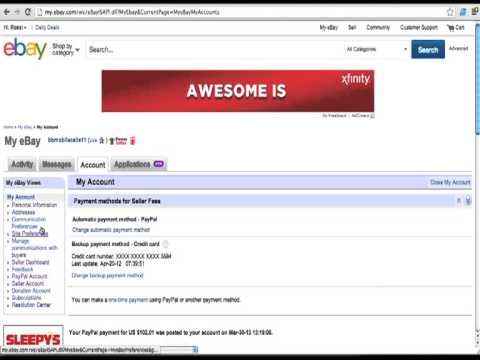Go back with the browser back arrow
Viewport: 480px width, 360px height.
7,12
